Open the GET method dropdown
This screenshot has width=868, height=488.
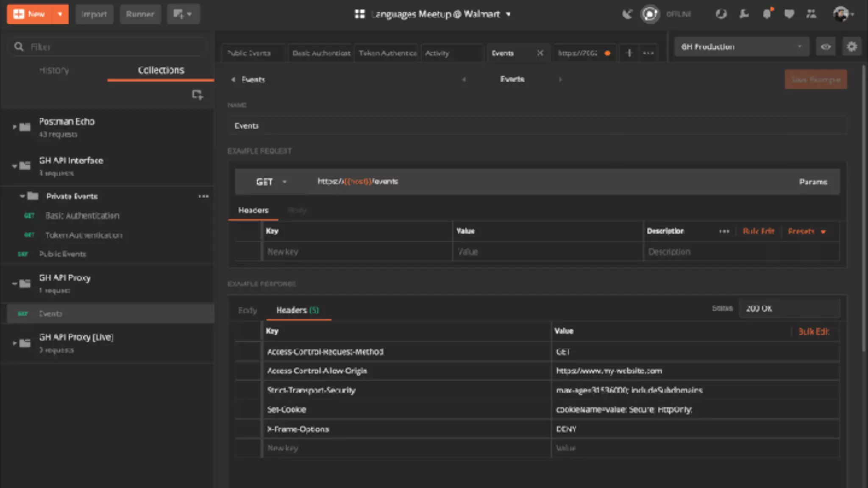(x=271, y=182)
